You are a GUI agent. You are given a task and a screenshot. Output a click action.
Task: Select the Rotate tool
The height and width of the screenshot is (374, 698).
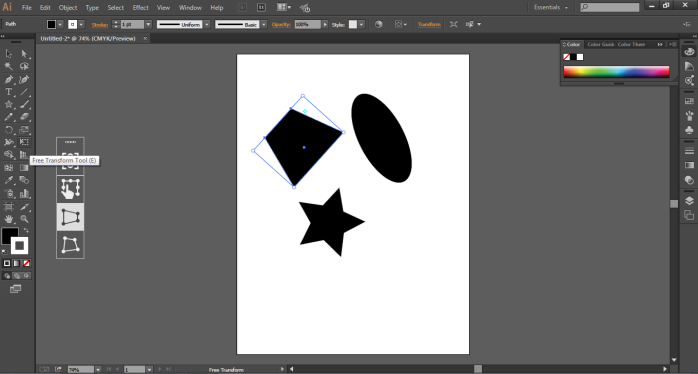pos(8,130)
